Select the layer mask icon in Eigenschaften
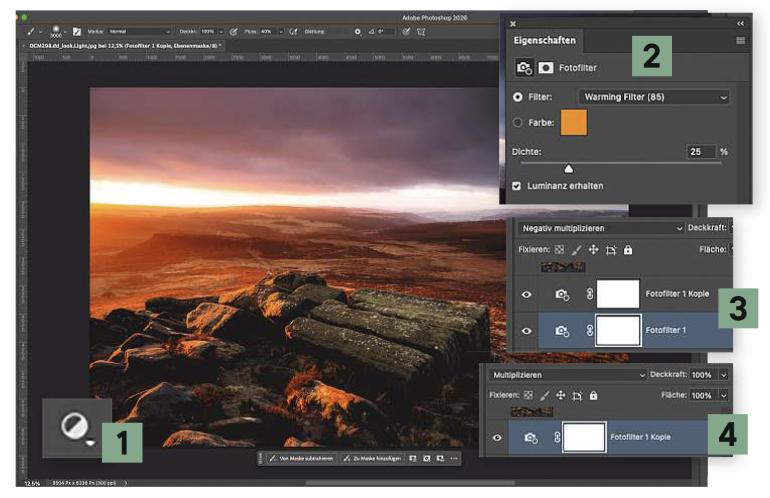Screen dimensions: 770x498 tap(546, 68)
